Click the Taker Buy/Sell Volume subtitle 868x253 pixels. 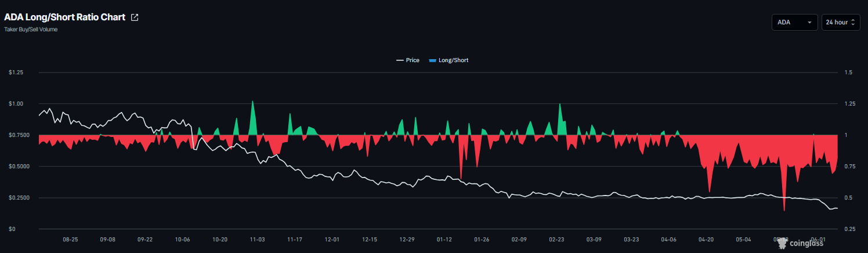coord(31,29)
